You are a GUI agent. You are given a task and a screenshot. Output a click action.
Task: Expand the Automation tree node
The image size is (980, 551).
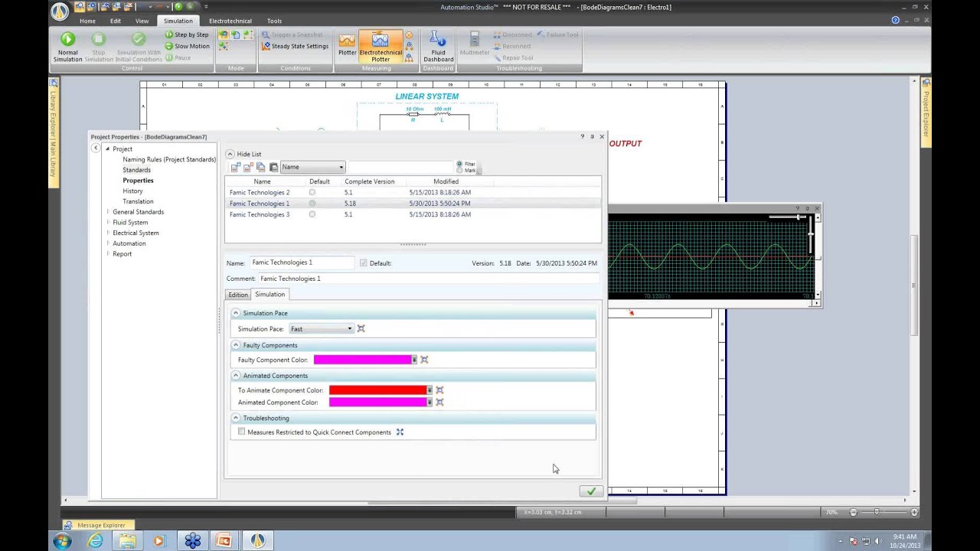click(x=108, y=243)
